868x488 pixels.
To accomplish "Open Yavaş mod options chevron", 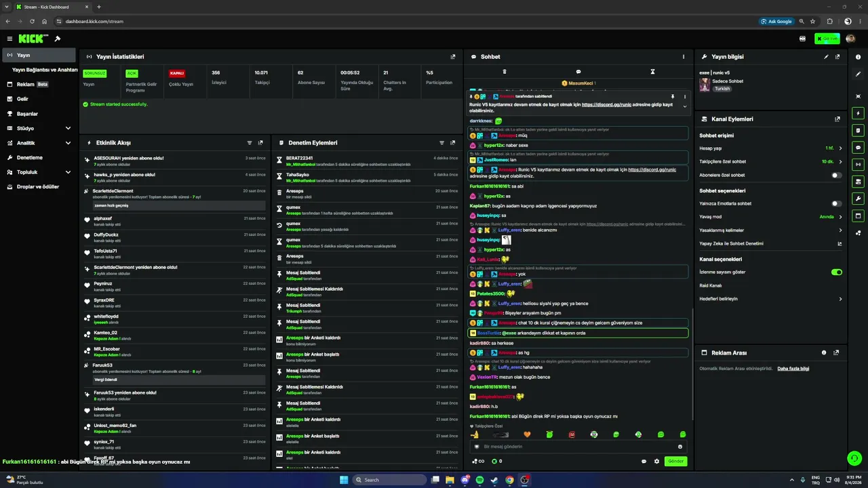I will pyautogui.click(x=840, y=217).
